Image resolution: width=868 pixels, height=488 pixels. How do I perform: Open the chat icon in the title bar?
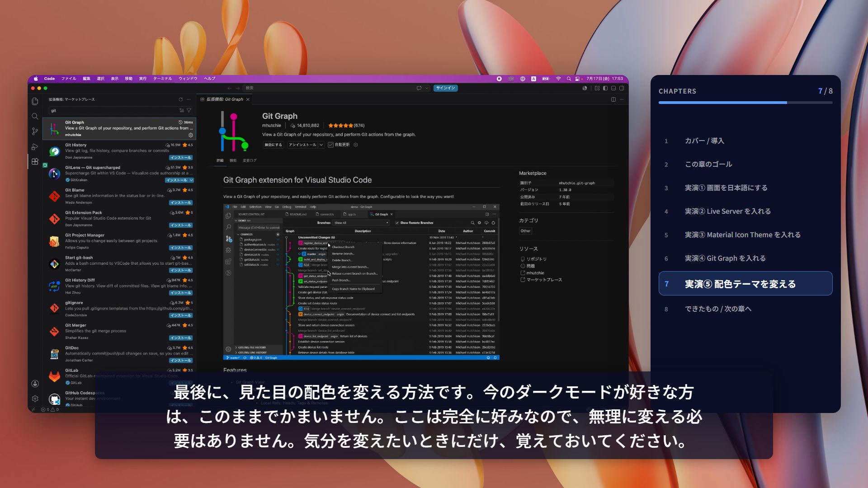(x=419, y=88)
